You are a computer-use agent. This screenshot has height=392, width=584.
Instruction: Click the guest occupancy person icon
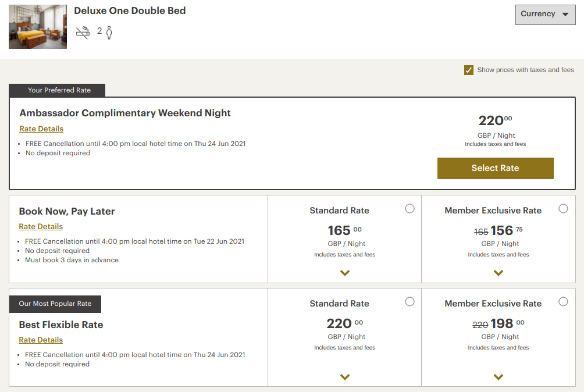pos(109,33)
